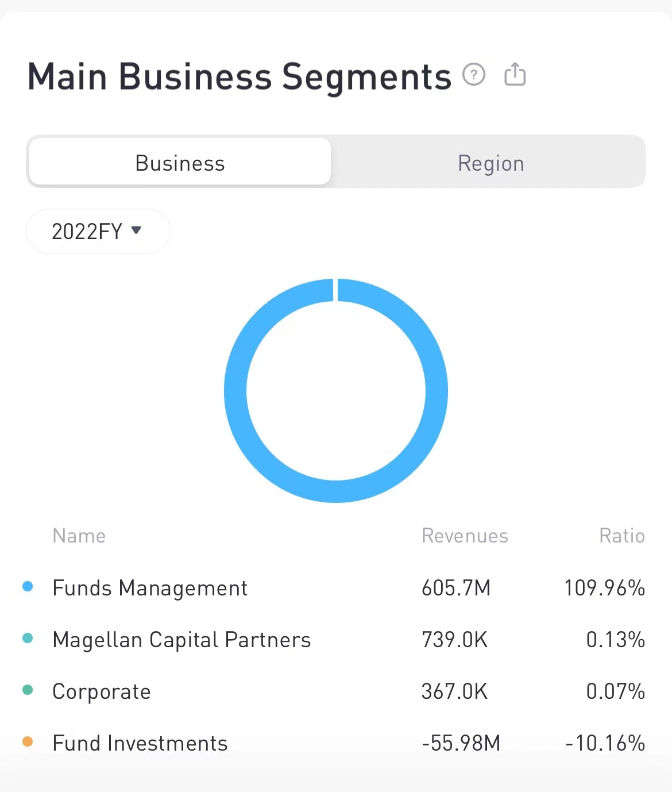Click the orange Fund Investments legend dot

point(28,741)
